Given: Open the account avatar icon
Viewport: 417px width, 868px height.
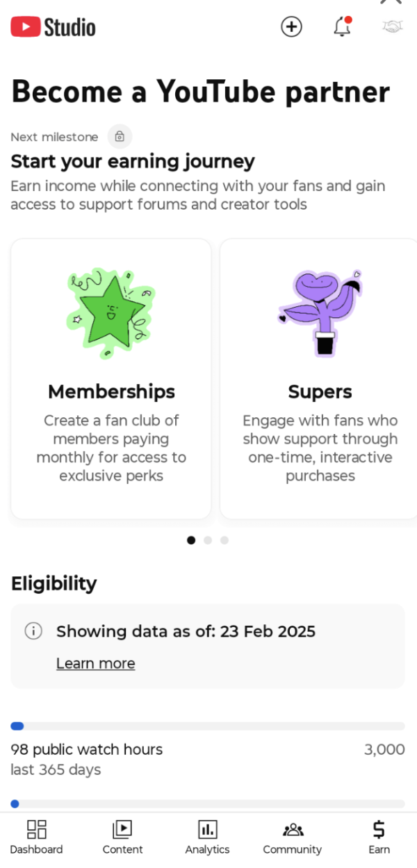Looking at the screenshot, I should point(393,27).
